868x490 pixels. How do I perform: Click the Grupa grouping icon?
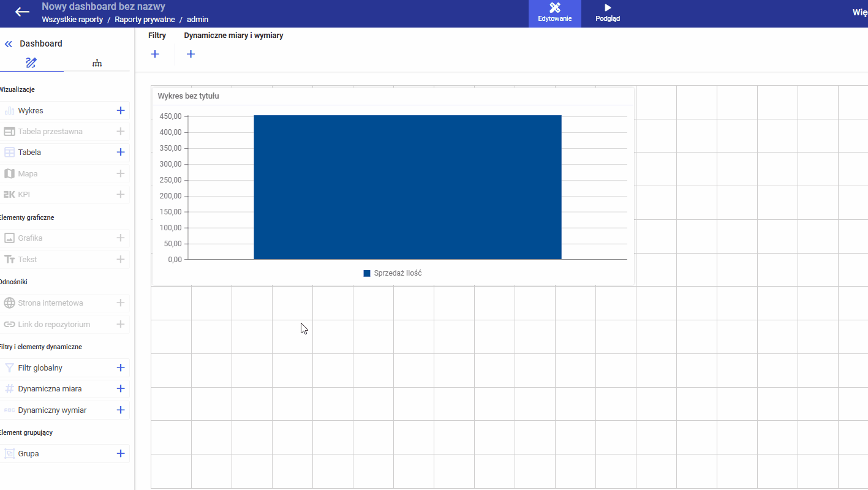pyautogui.click(x=9, y=454)
